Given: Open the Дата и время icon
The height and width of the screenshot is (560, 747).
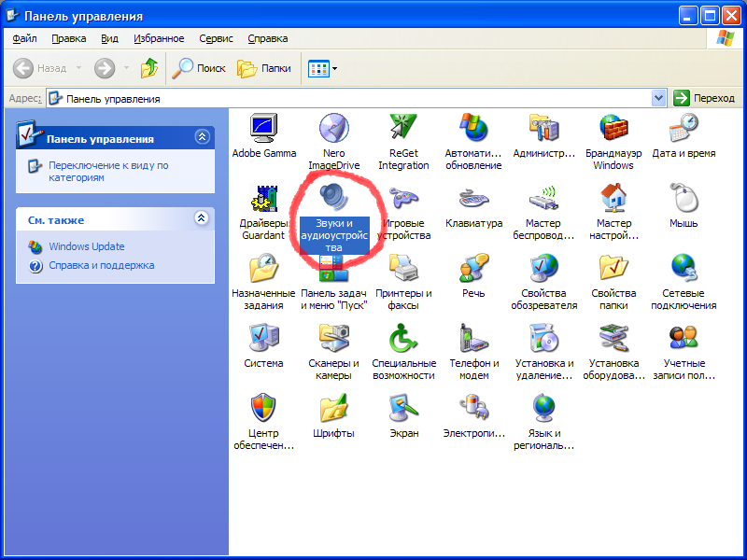Looking at the screenshot, I should point(684,128).
